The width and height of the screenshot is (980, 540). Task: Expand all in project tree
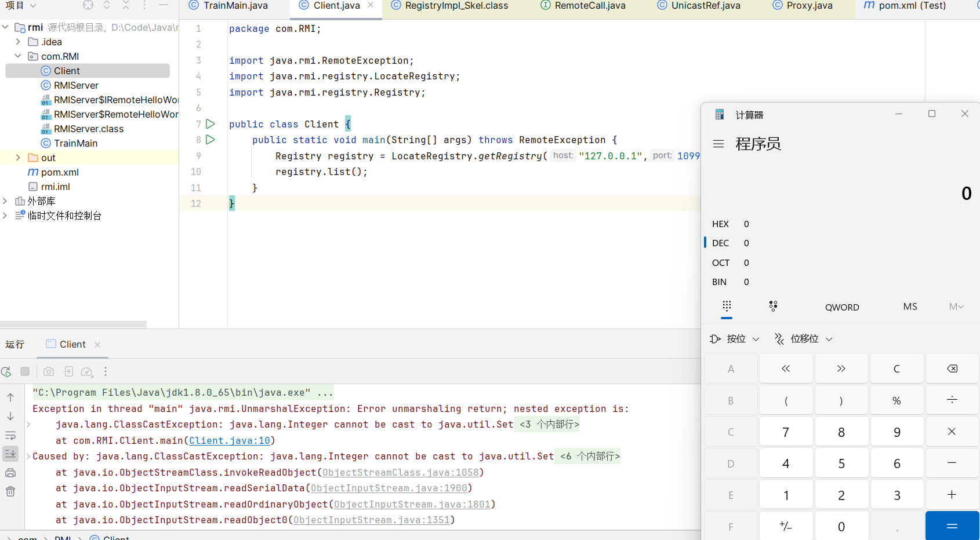[x=107, y=5]
